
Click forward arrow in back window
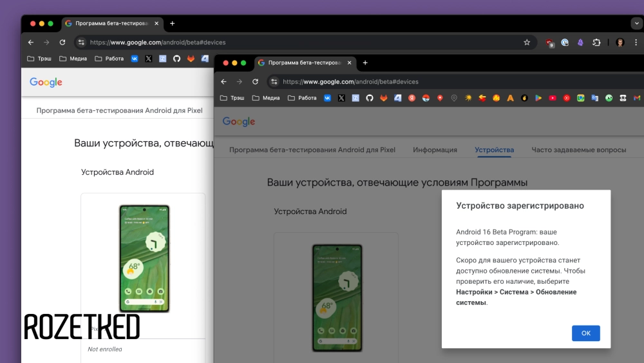[x=46, y=43]
